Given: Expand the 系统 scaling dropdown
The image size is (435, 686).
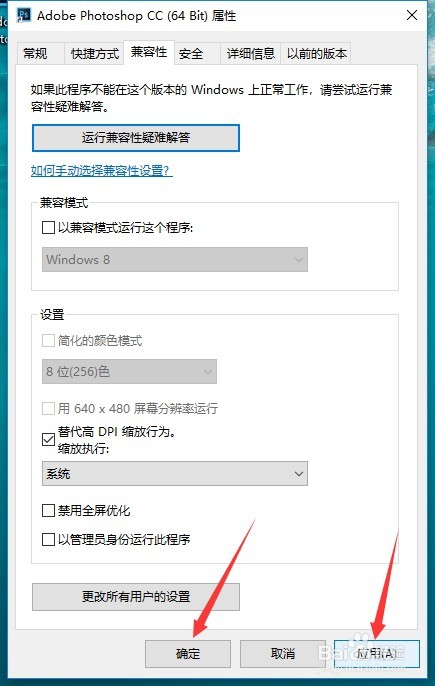Looking at the screenshot, I should 175,473.
